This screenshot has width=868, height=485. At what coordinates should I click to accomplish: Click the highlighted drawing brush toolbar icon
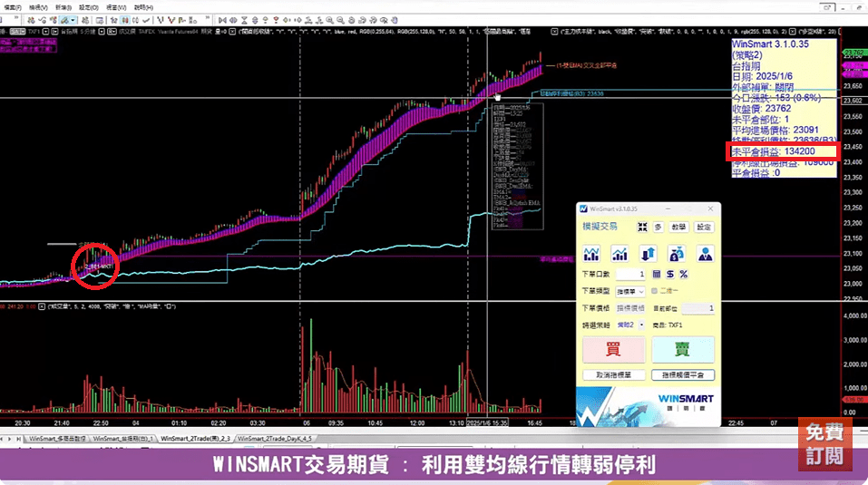(x=64, y=21)
